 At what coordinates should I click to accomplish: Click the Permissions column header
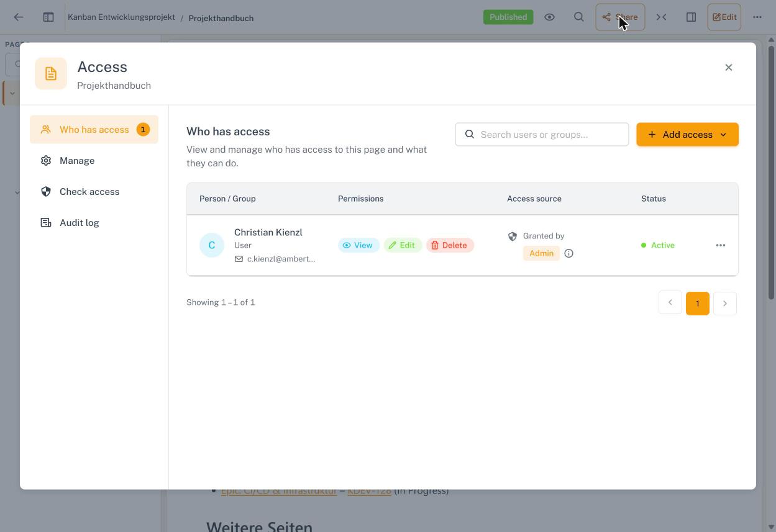pos(360,199)
